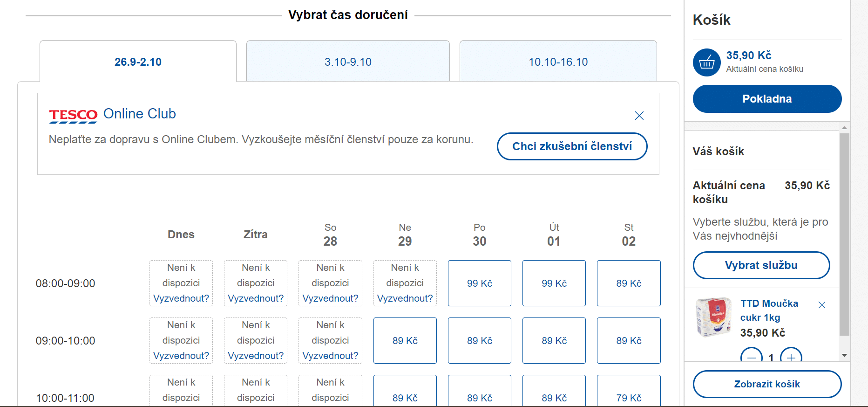
Task: Click Vyzvednout? link for Zítra 09:00-10:00
Action: (256, 356)
